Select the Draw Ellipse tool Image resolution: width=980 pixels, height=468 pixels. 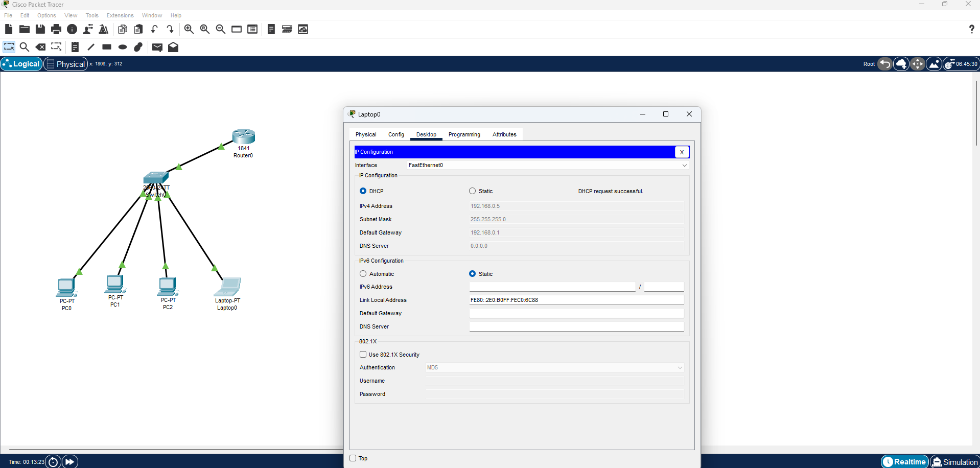123,47
